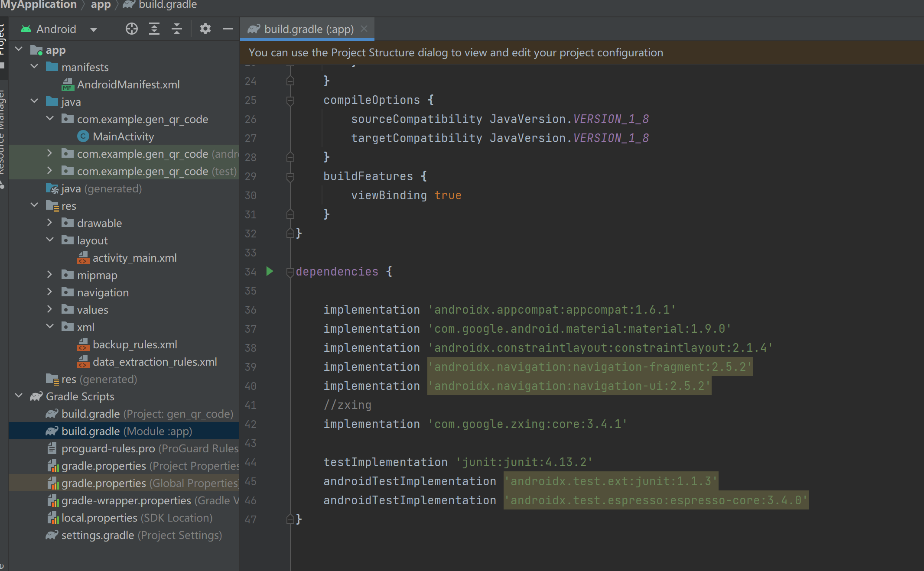This screenshot has height=571, width=924.
Task: Click the closing brace fold marker line 32
Action: (x=290, y=234)
